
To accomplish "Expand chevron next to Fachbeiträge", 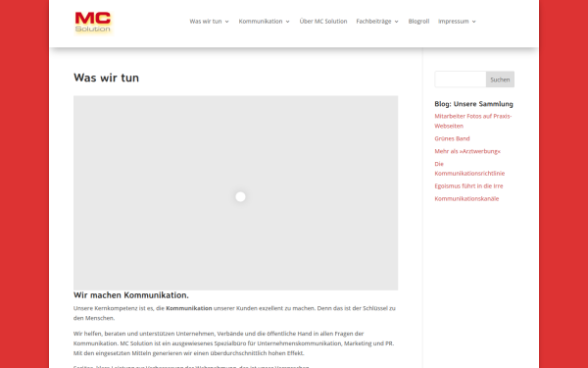I will coord(396,22).
